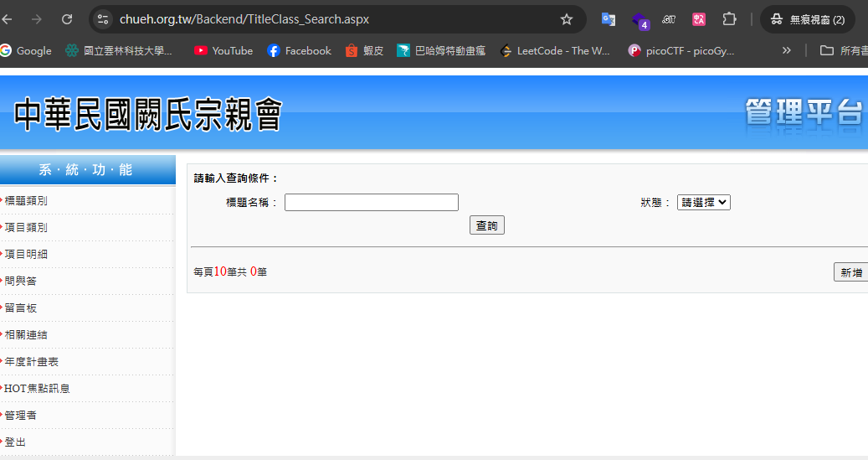Click the 中華民國闕氏宗親會 site title
This screenshot has width=868, height=460.
click(148, 114)
